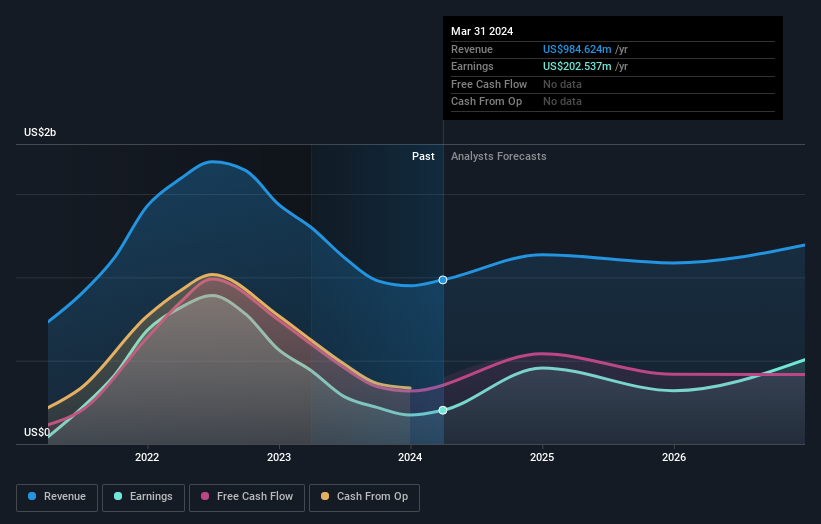Click the Earnings label in tooltip
The image size is (821, 524).
click(472, 66)
